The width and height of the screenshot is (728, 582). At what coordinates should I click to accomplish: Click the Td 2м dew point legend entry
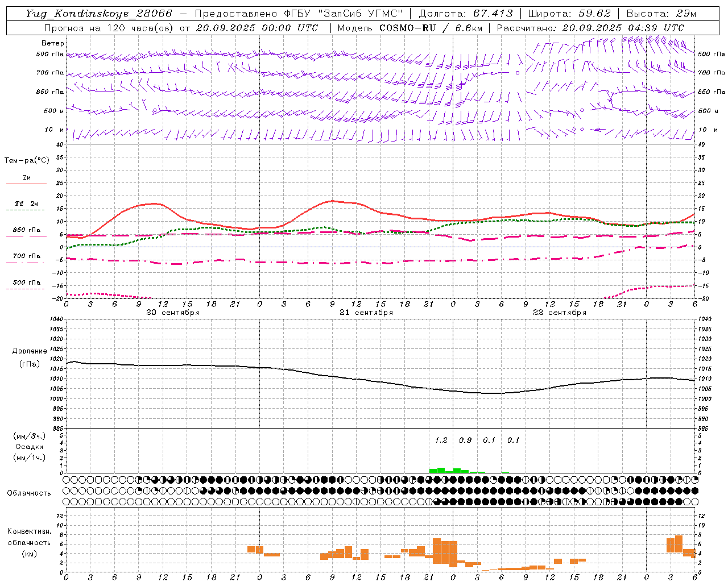coord(26,203)
